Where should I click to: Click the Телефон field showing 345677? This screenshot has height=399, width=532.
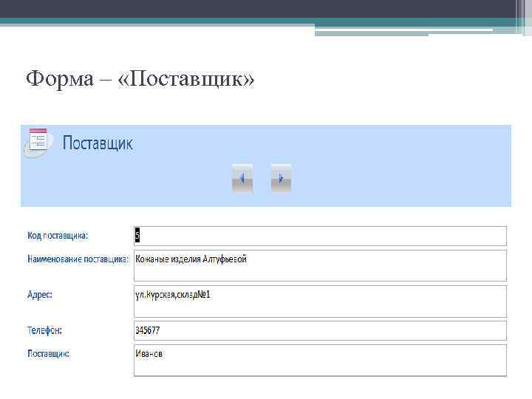coord(320,330)
